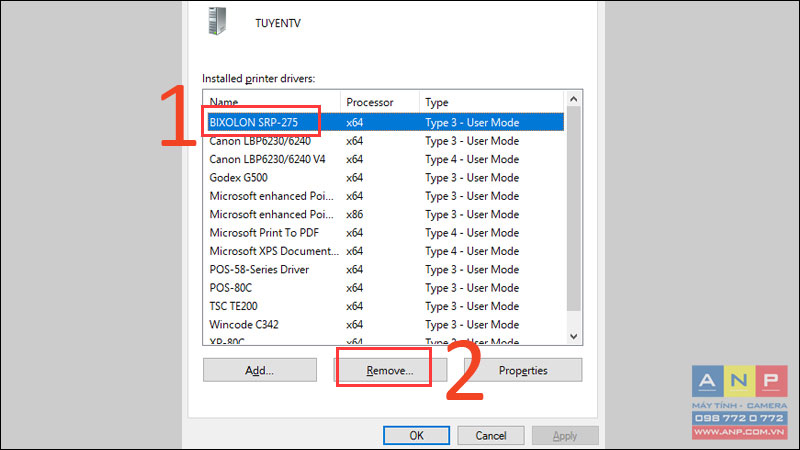800x450 pixels.
Task: Click Type 3 cell of TSC TE200 row
Action: point(472,306)
